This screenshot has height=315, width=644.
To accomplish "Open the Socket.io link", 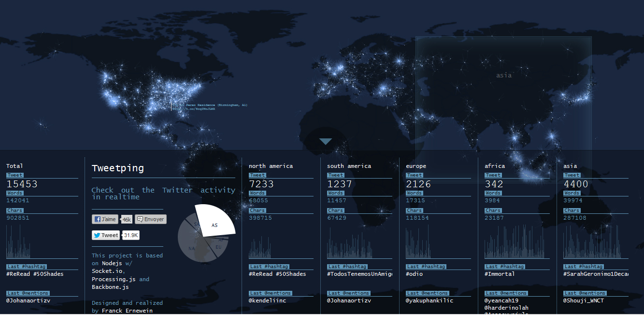I will [107, 271].
